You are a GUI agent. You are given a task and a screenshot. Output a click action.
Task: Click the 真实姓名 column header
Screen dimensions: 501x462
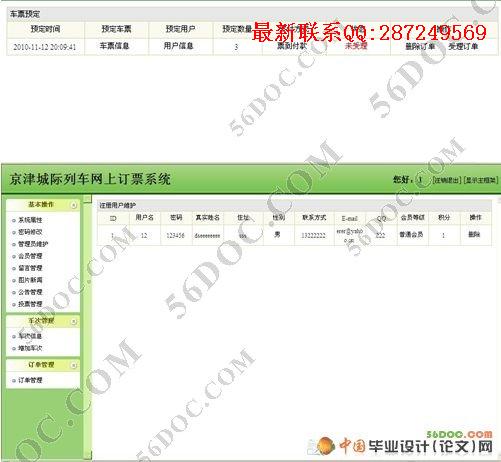click(x=207, y=218)
